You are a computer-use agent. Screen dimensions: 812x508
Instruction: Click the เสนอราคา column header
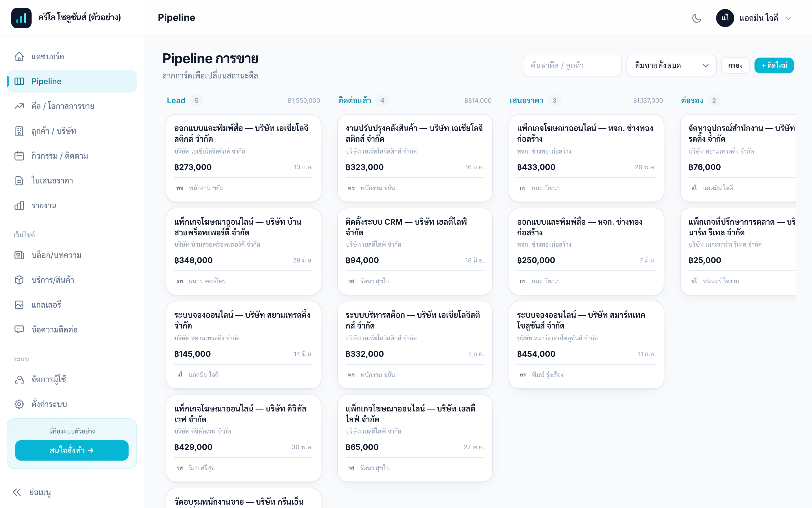526,100
